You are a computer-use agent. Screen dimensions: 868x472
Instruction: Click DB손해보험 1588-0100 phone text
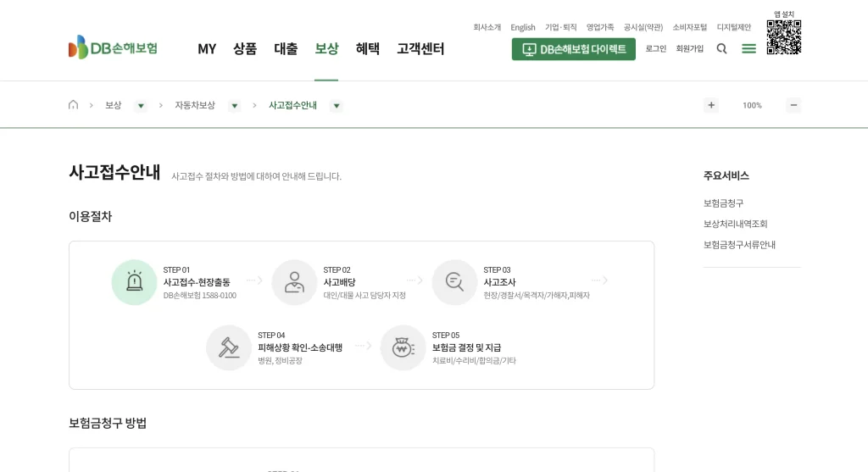[x=200, y=296]
